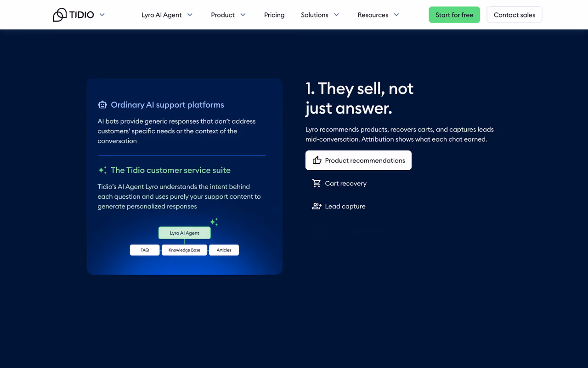Image resolution: width=588 pixels, height=368 pixels.
Task: Click the Knowledge Base box in diagram
Action: [x=184, y=250]
